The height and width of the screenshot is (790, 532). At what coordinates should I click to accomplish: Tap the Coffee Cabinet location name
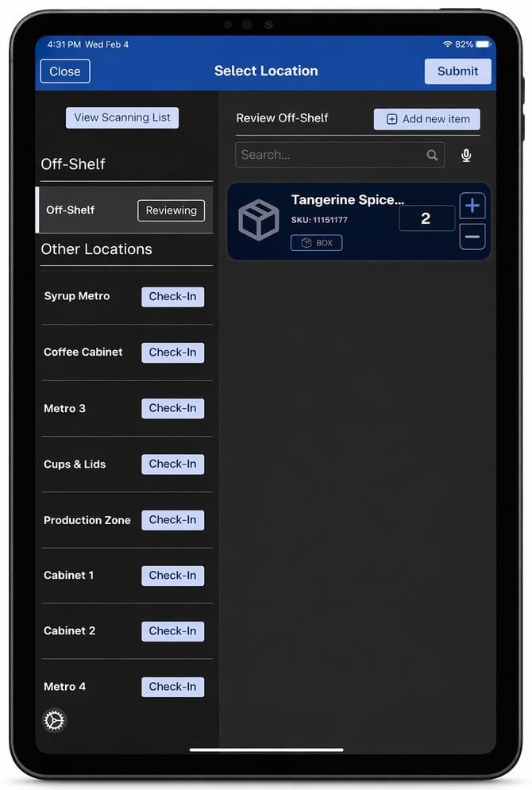(83, 353)
